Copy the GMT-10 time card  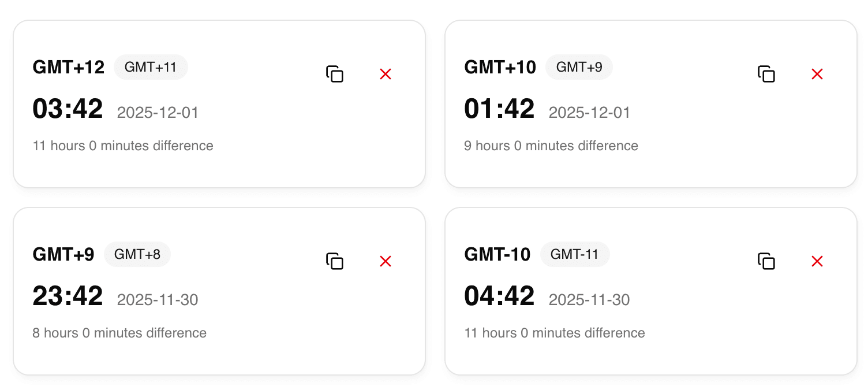(766, 261)
